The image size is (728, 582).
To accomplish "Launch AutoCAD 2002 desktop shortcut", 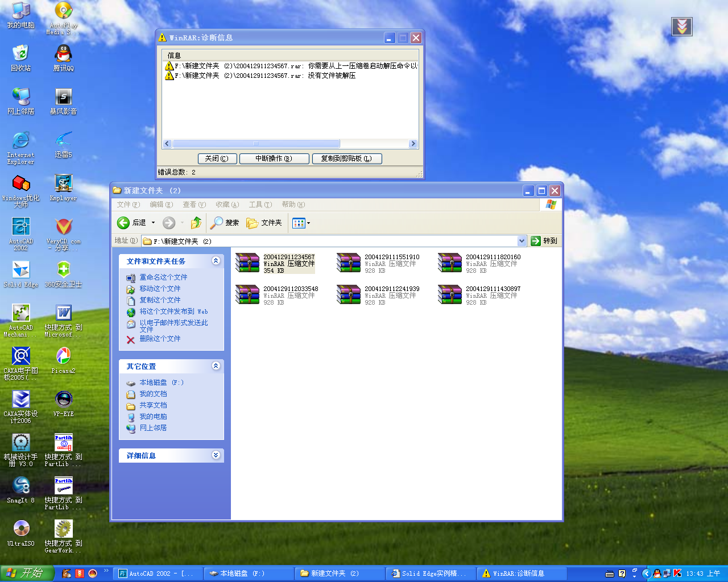I will (x=21, y=234).
